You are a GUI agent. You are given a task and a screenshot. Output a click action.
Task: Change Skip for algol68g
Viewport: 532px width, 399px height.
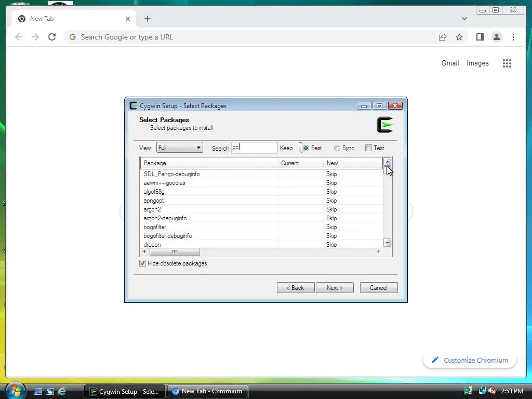tap(331, 191)
